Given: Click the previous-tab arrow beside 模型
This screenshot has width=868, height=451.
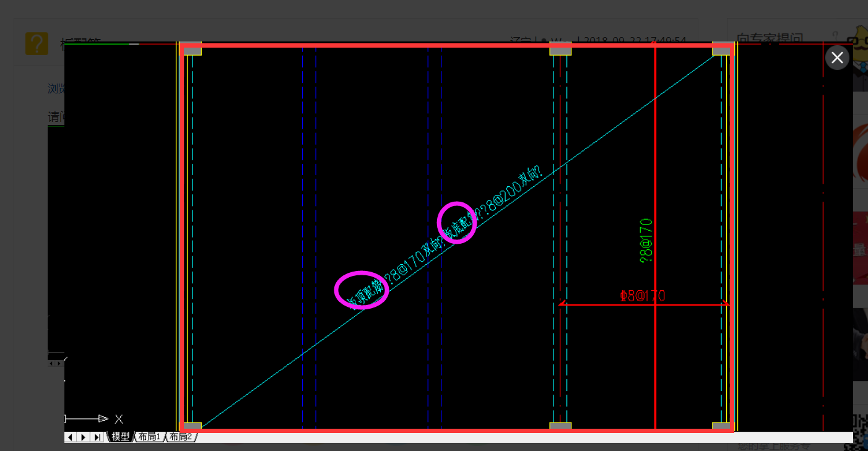Looking at the screenshot, I should [71, 437].
